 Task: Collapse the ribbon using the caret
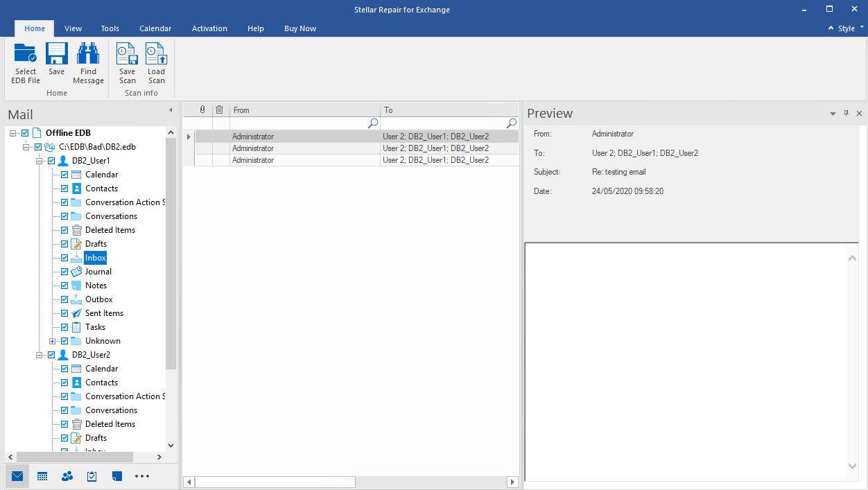coord(831,28)
